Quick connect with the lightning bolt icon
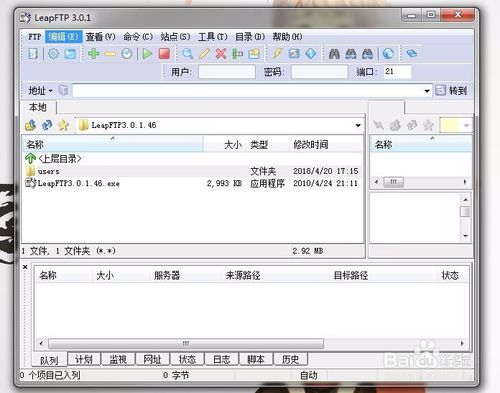This screenshot has width=500, height=393. [277, 53]
